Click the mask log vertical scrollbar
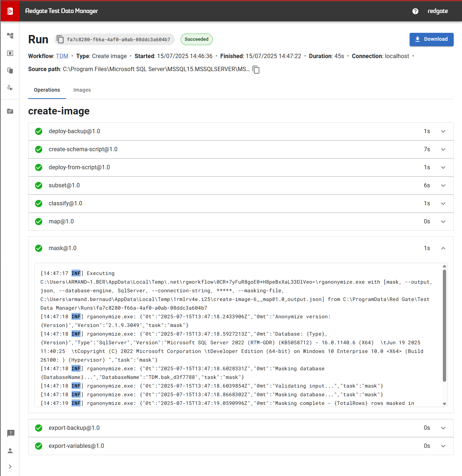 coord(444,325)
